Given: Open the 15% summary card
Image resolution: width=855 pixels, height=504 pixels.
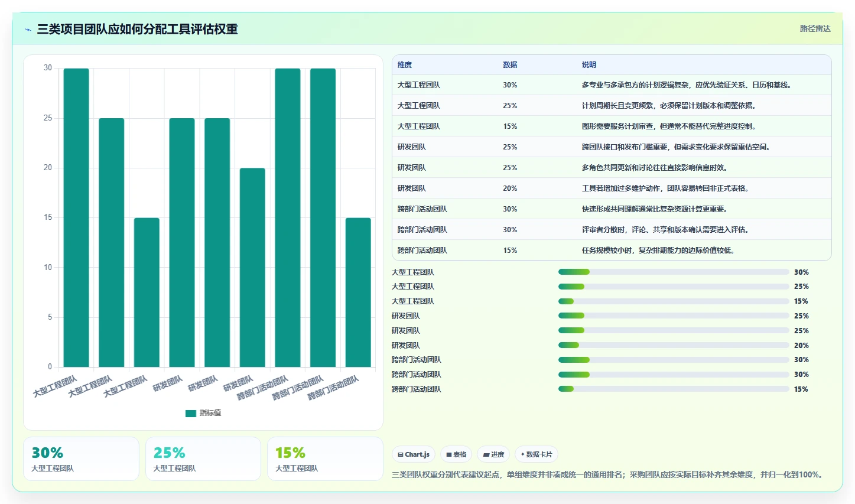Looking at the screenshot, I should [x=325, y=459].
